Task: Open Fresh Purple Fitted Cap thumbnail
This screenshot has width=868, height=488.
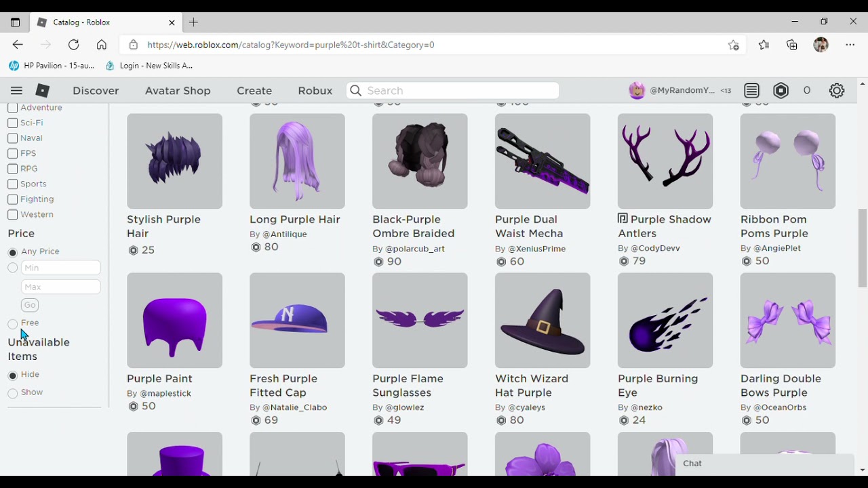Action: click(x=297, y=321)
